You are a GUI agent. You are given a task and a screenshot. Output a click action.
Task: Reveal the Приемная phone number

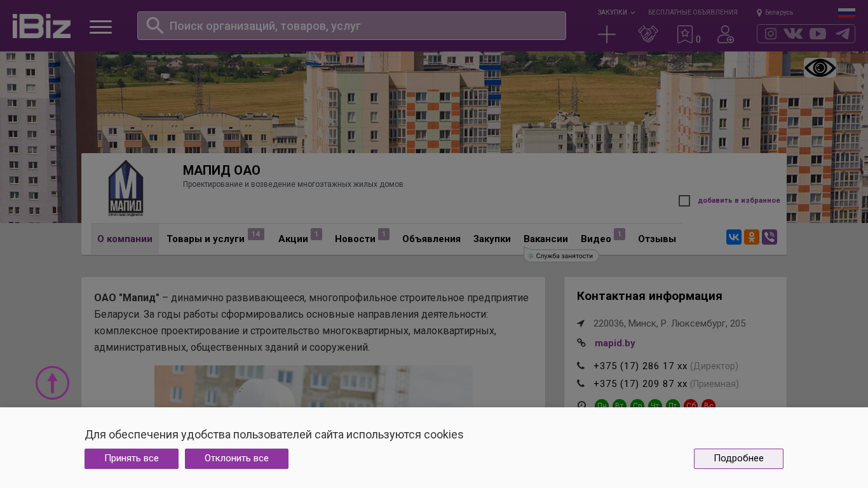(x=641, y=384)
